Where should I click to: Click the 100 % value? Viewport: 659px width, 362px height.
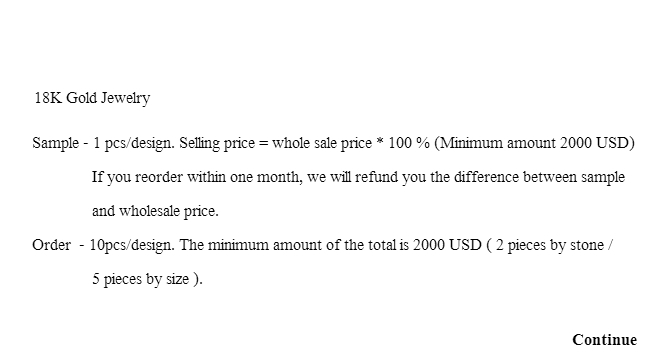(409, 143)
